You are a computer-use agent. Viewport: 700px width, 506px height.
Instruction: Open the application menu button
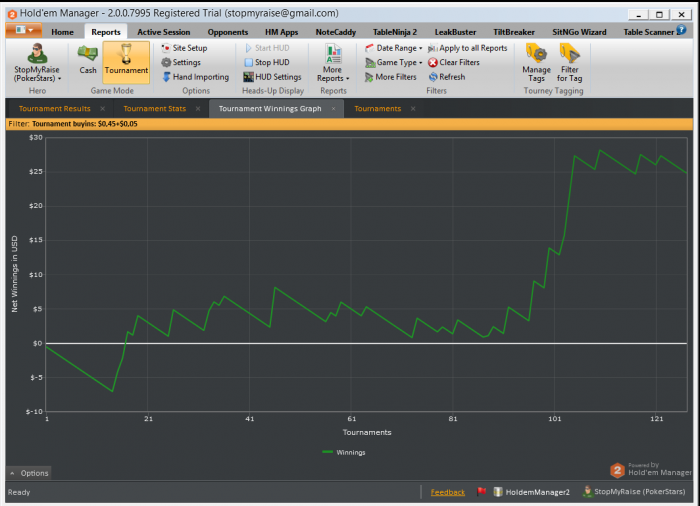point(24,30)
